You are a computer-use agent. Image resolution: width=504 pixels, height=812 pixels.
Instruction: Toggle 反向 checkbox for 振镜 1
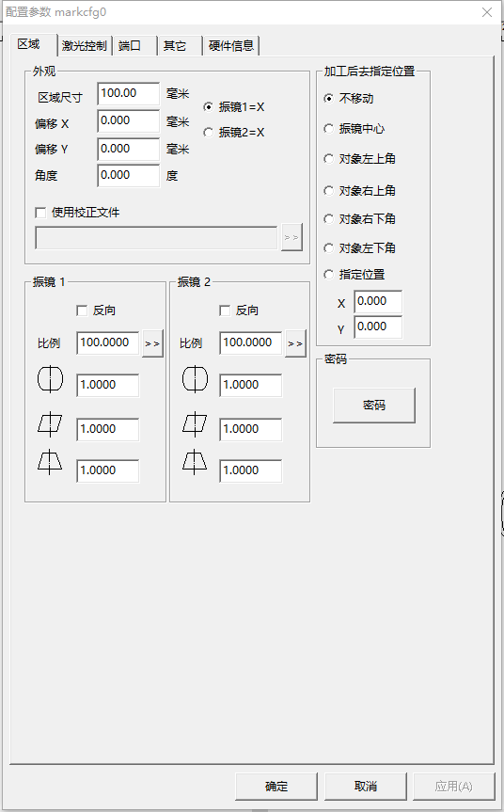[96, 310]
